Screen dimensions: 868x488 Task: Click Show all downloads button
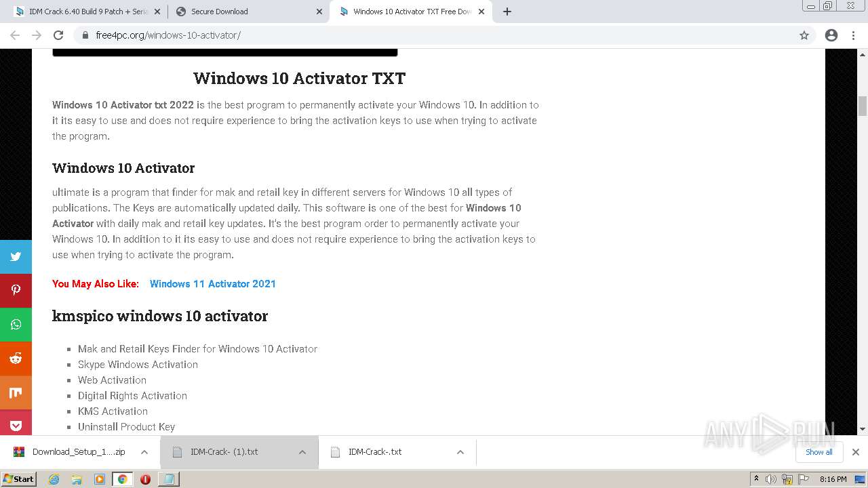[x=819, y=452]
